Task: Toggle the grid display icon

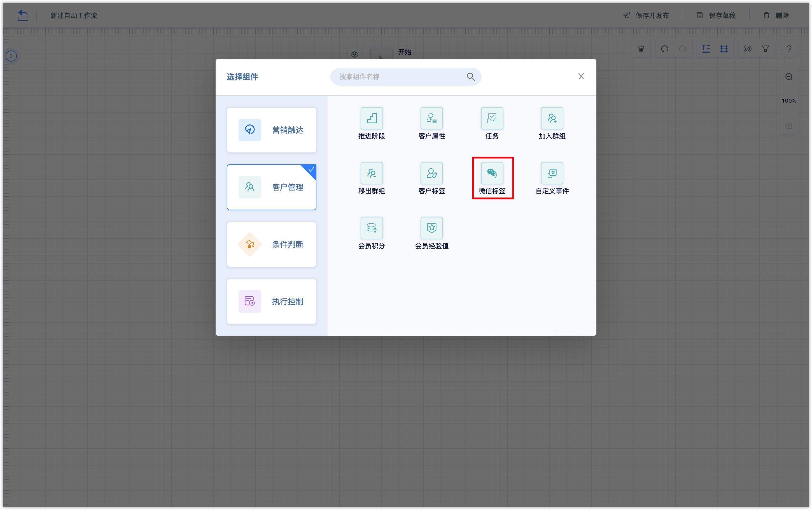Action: point(724,49)
